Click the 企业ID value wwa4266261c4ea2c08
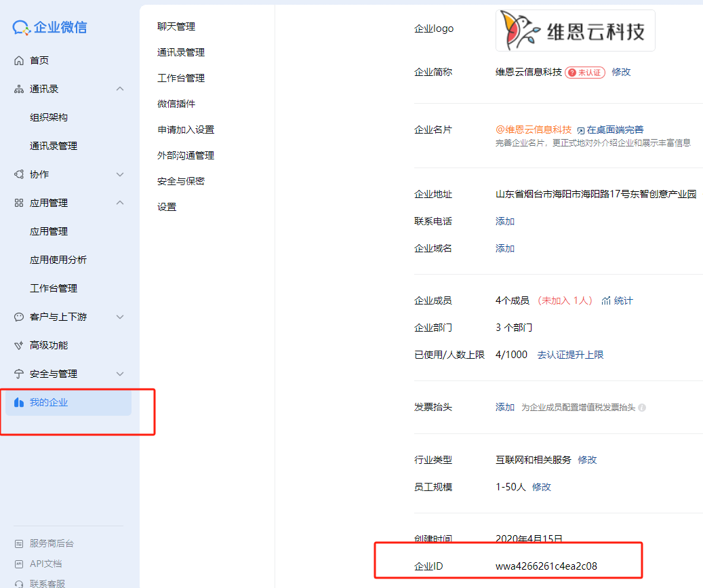703x588 pixels. point(546,566)
